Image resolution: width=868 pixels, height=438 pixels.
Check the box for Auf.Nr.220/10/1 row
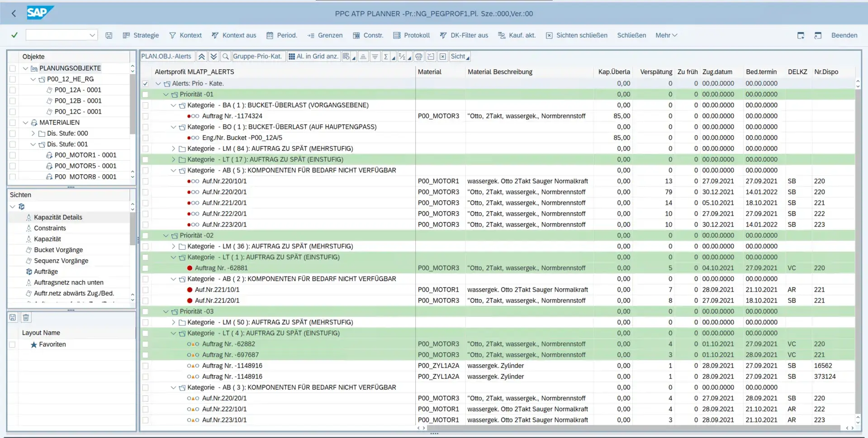145,181
